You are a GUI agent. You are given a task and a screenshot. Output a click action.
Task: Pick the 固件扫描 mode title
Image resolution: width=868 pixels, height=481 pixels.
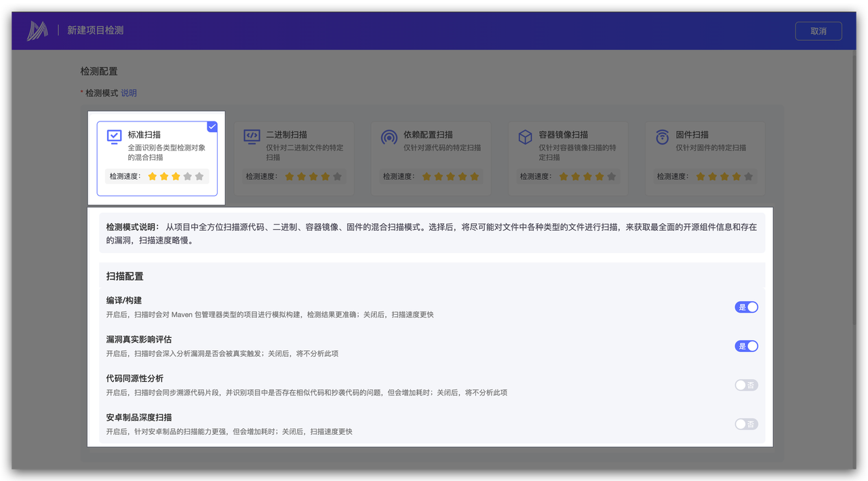coord(692,134)
